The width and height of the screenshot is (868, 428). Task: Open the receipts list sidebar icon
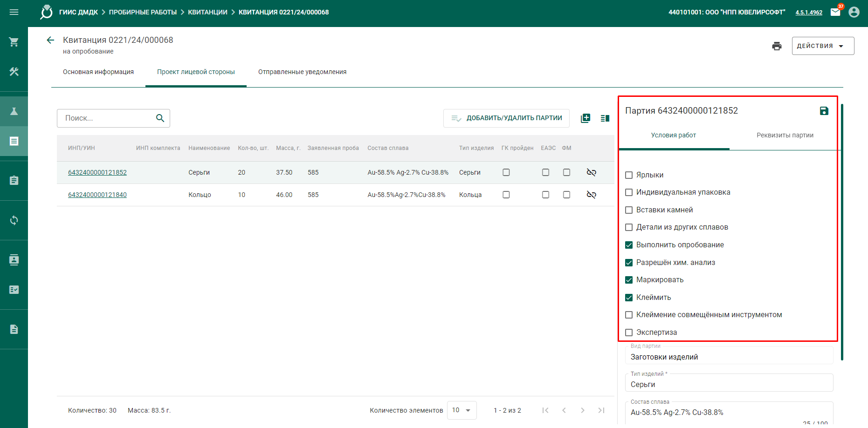coord(14,141)
